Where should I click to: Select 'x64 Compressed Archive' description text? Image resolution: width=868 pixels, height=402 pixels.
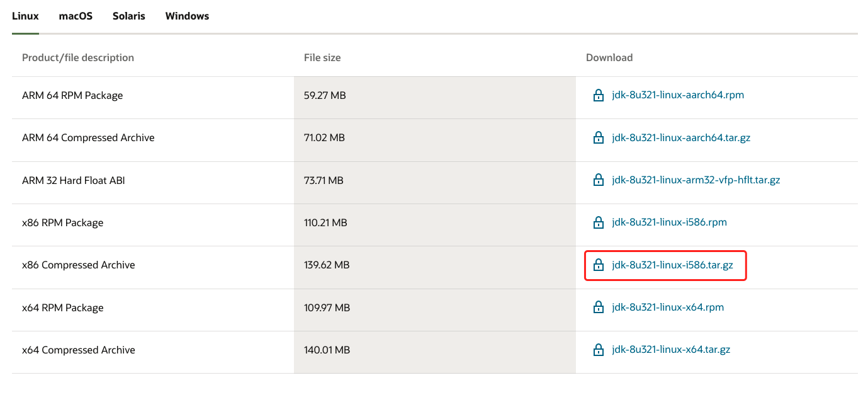tap(79, 350)
